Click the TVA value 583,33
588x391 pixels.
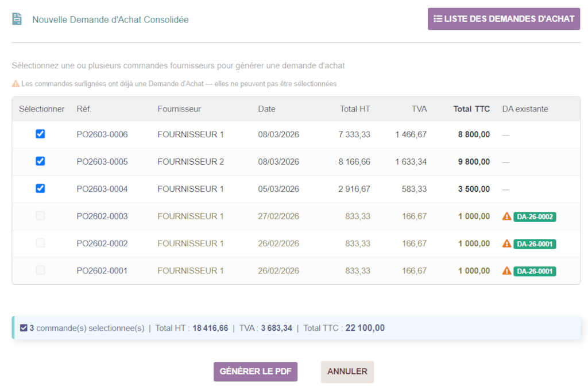(414, 189)
